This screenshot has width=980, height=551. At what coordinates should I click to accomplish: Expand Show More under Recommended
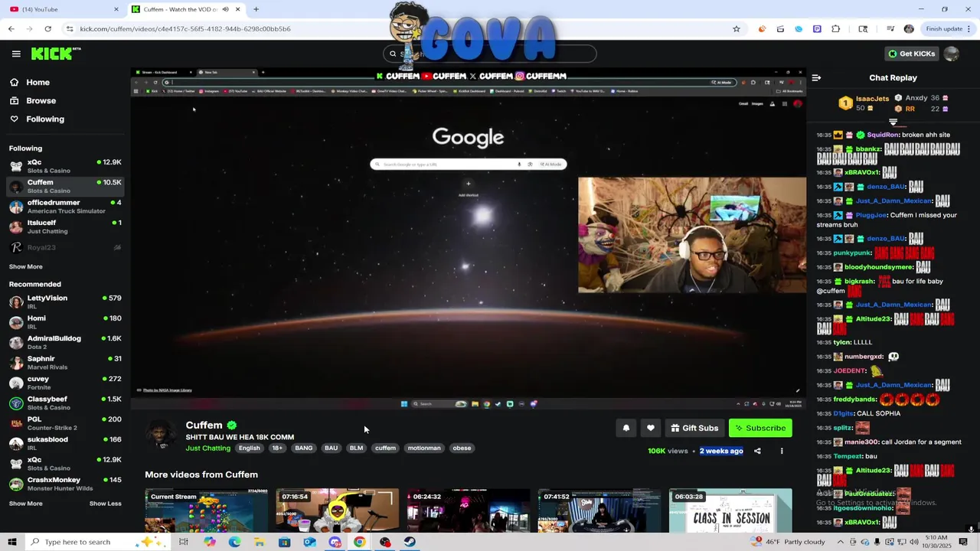[x=25, y=504]
